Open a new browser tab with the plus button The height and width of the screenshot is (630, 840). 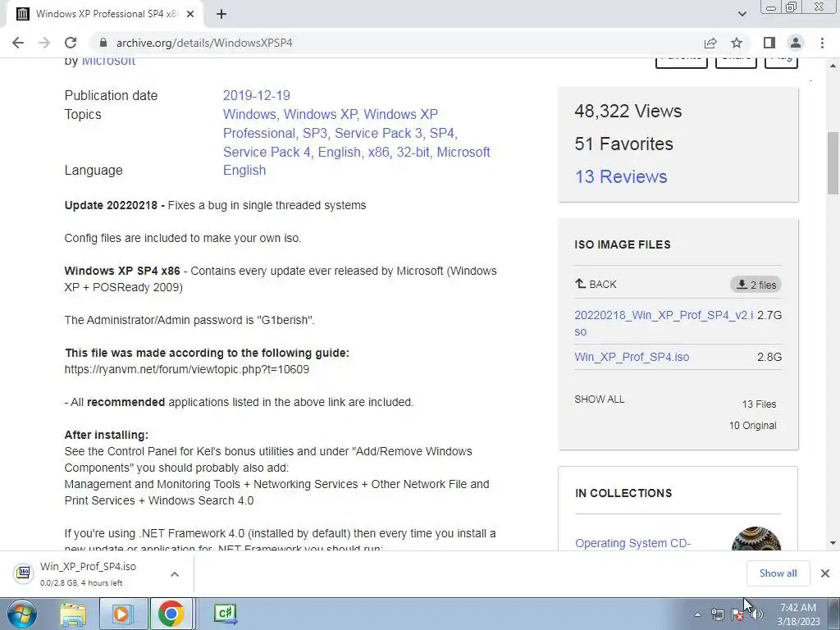click(x=221, y=14)
